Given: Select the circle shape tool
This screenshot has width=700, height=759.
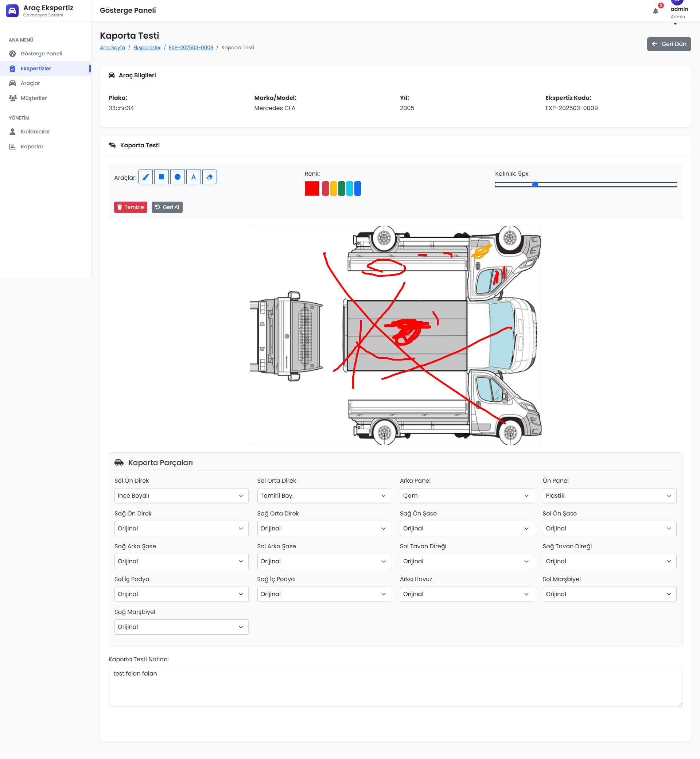Looking at the screenshot, I should click(177, 177).
